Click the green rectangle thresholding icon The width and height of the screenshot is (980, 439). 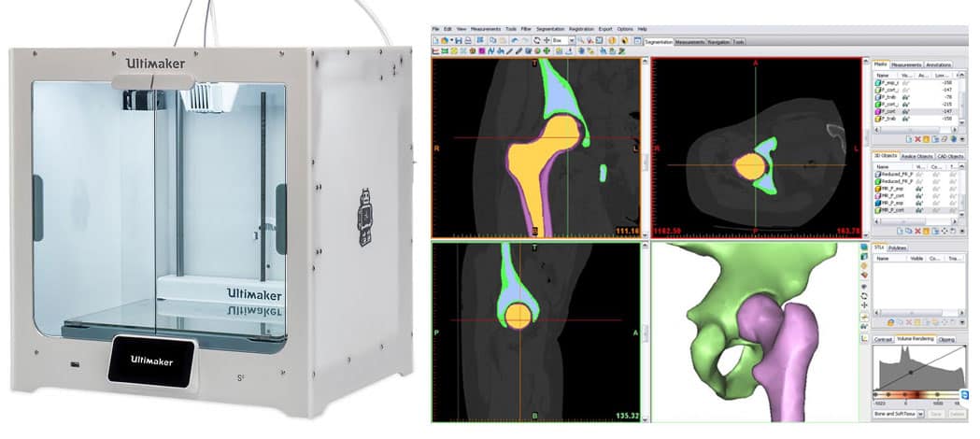(x=445, y=51)
